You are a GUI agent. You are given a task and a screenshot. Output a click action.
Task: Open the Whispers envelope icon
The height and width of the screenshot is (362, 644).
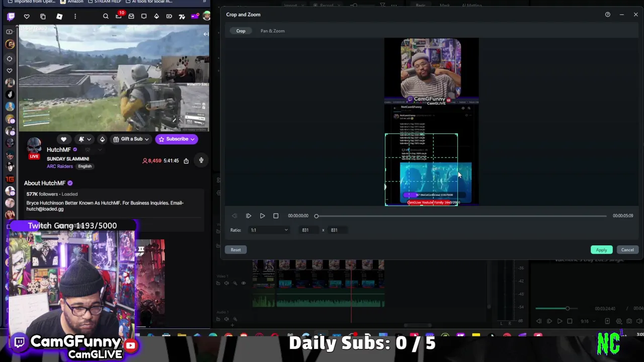coord(131,17)
